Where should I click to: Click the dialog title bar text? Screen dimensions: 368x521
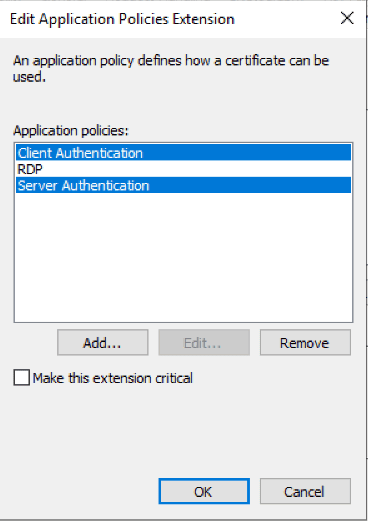122,19
